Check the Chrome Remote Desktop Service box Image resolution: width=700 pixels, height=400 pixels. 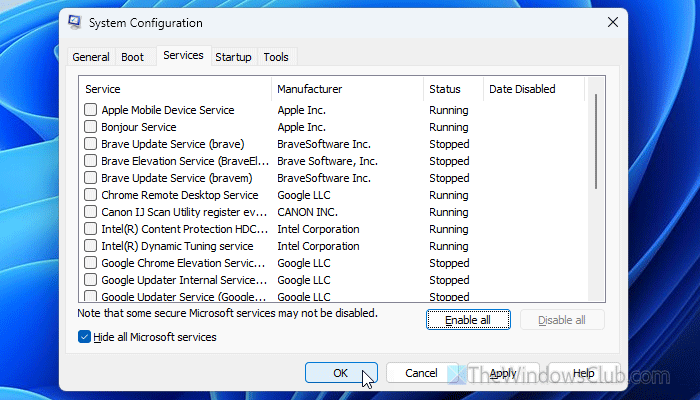click(x=91, y=195)
